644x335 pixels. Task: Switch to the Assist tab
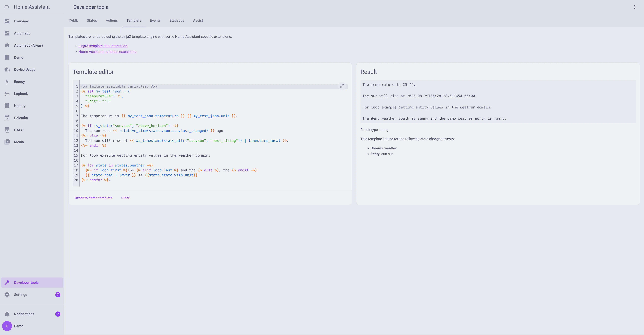click(198, 21)
